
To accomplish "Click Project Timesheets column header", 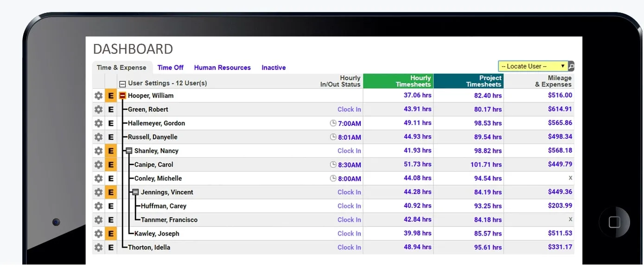I will 469,81.
